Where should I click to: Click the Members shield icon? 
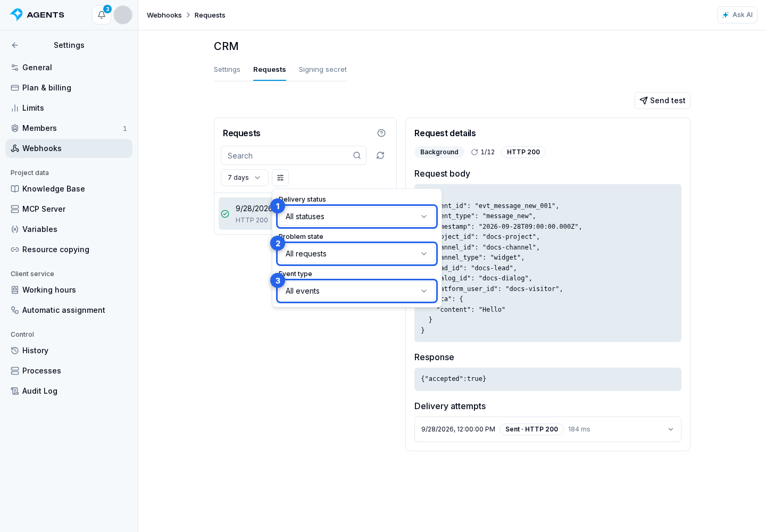[x=15, y=128]
